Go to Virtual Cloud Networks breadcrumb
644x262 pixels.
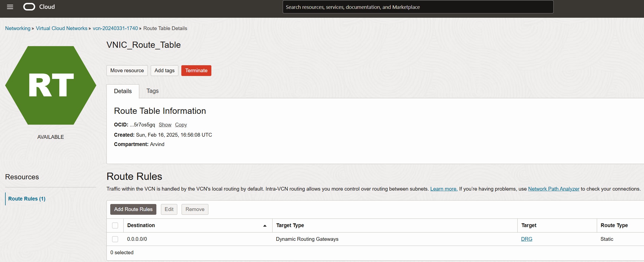point(62,28)
